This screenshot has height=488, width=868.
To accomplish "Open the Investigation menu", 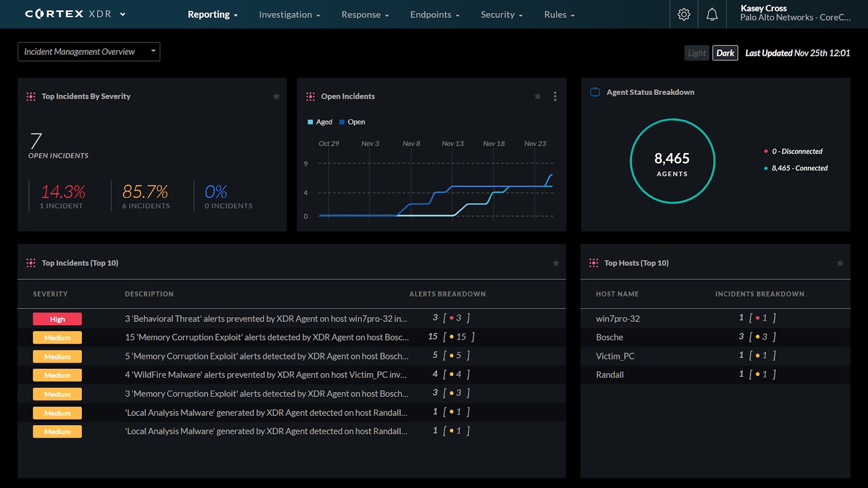I will [x=289, y=15].
